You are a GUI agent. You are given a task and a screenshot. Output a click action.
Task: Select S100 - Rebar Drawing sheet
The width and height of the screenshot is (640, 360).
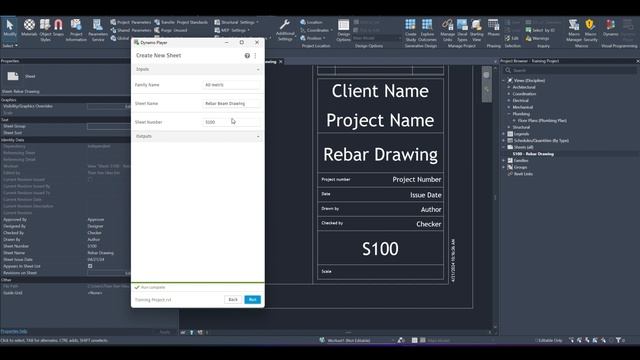533,154
